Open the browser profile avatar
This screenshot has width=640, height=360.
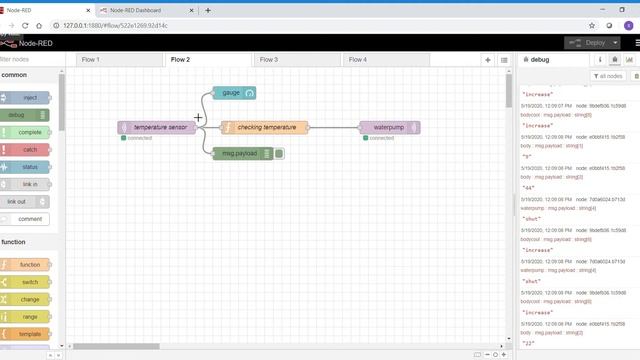point(629,26)
